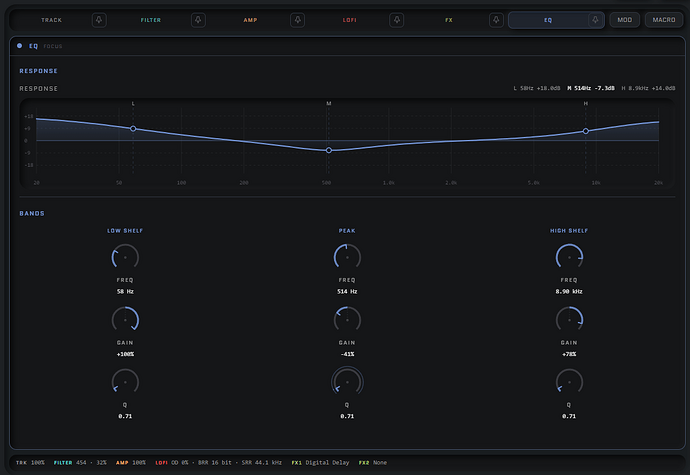690x475 pixels.
Task: Switch to the AMP tab
Action: (250, 20)
